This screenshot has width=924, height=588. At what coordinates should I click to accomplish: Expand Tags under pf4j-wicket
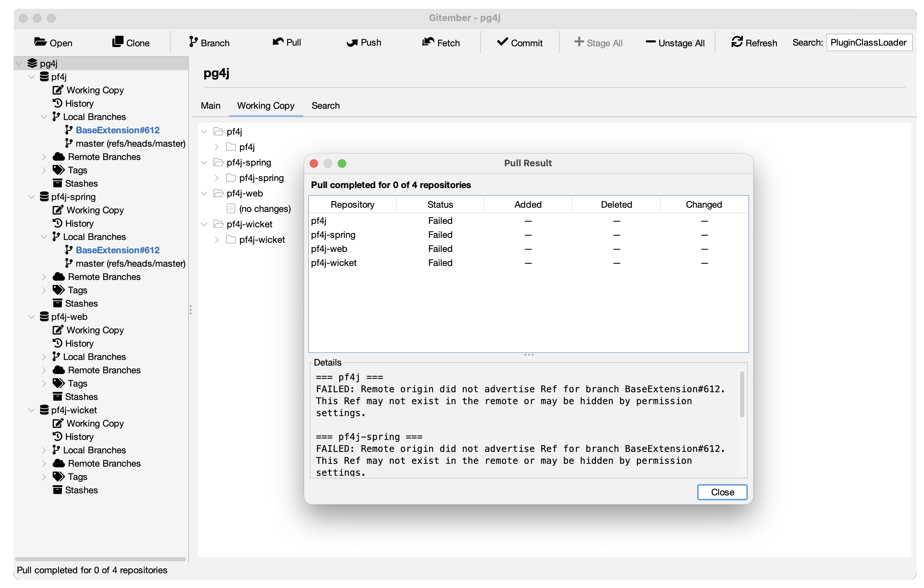coord(44,477)
